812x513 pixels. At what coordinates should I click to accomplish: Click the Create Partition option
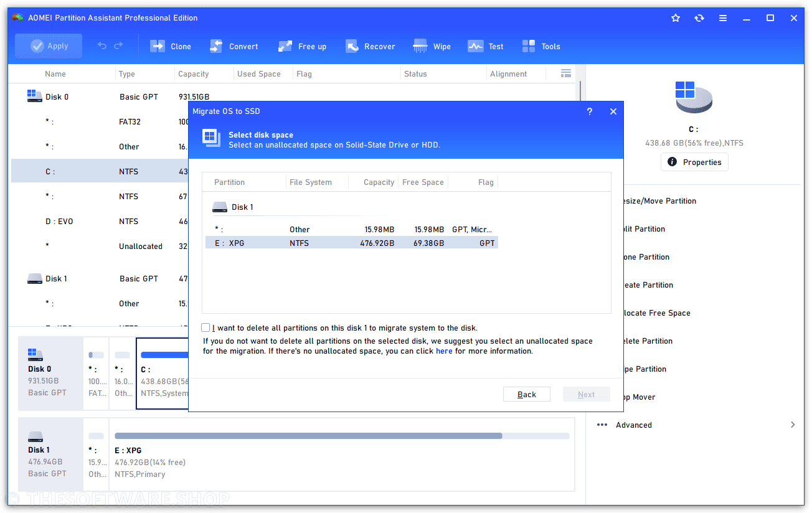[649, 285]
